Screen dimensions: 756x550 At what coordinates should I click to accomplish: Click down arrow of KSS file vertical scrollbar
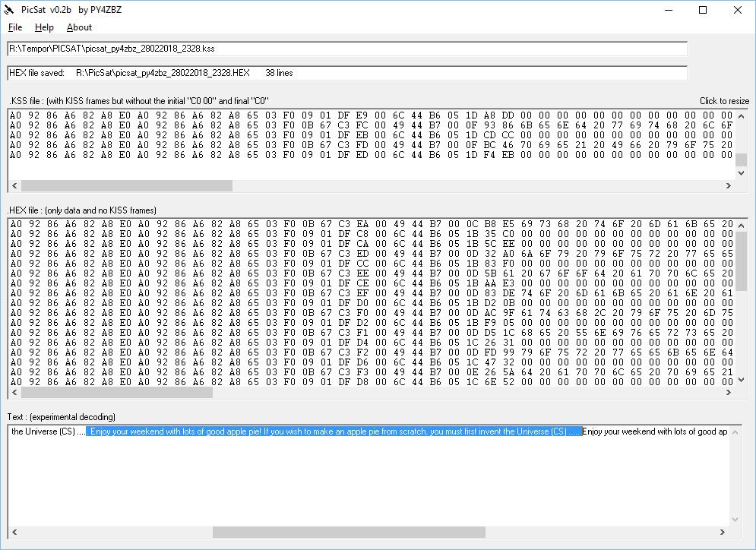(x=741, y=173)
